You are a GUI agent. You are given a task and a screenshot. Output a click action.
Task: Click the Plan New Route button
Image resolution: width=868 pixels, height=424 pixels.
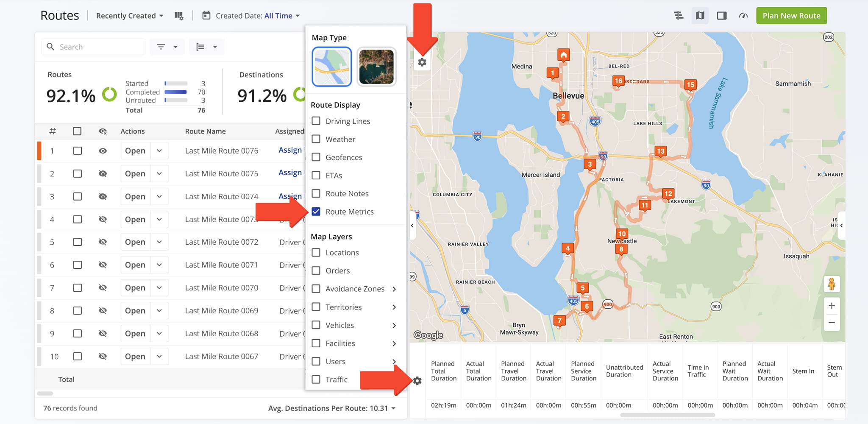coord(791,16)
